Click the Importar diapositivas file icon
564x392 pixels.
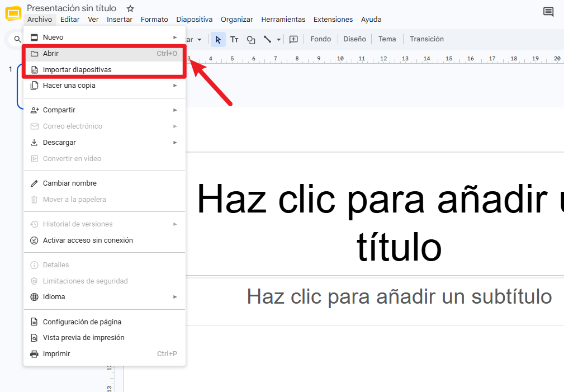pyautogui.click(x=34, y=70)
